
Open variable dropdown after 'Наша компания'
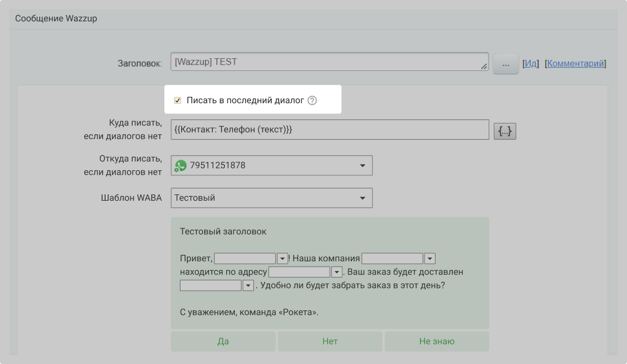click(430, 258)
